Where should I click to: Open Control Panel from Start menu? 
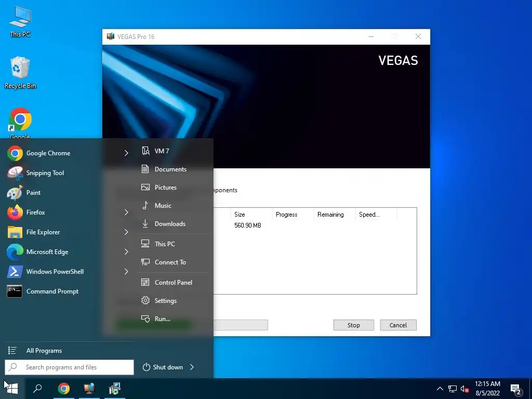tap(174, 282)
